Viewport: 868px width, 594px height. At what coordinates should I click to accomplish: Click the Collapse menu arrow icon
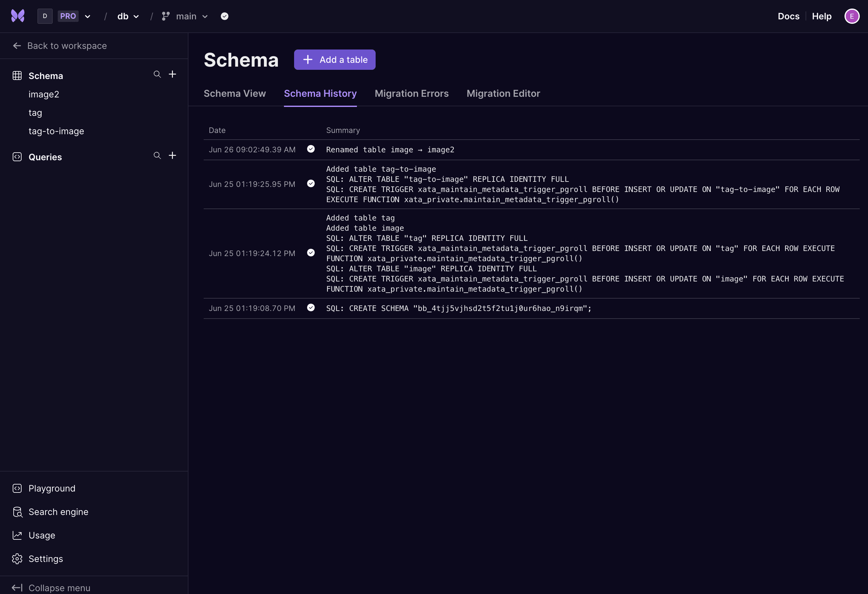pyautogui.click(x=17, y=588)
